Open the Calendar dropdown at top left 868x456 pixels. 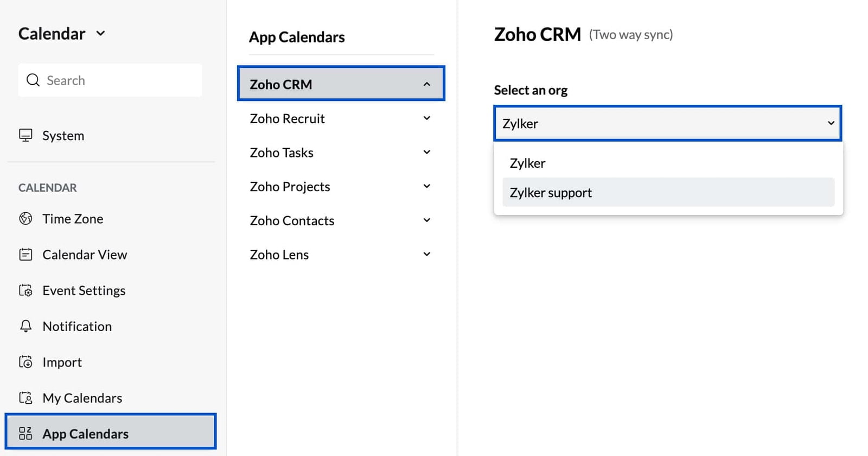(100, 33)
